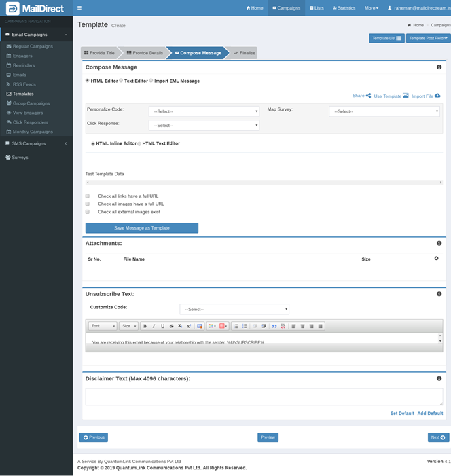Expand the Customize Code dropdown

[x=234, y=309]
